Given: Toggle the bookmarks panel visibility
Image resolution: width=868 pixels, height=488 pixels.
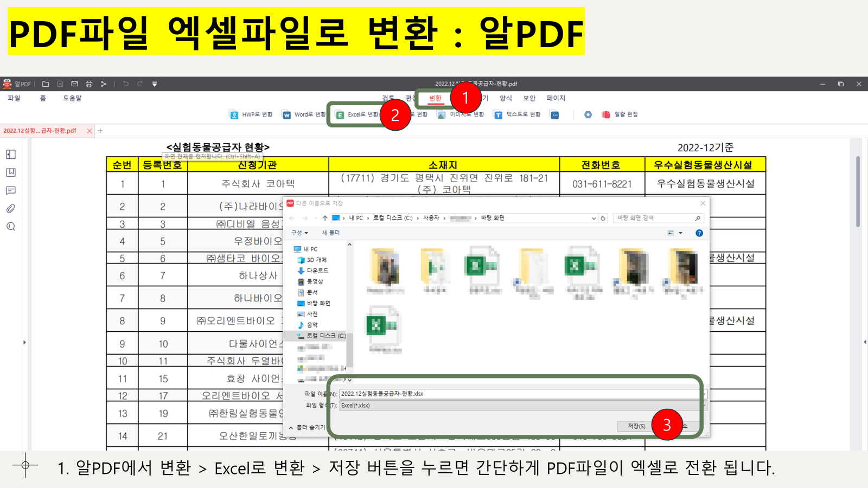Looking at the screenshot, I should click(11, 172).
